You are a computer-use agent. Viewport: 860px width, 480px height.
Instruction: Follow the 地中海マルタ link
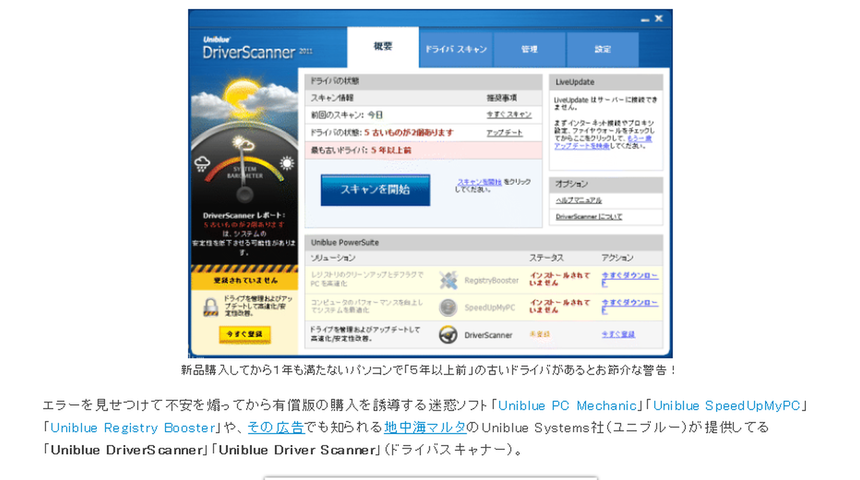point(425,427)
